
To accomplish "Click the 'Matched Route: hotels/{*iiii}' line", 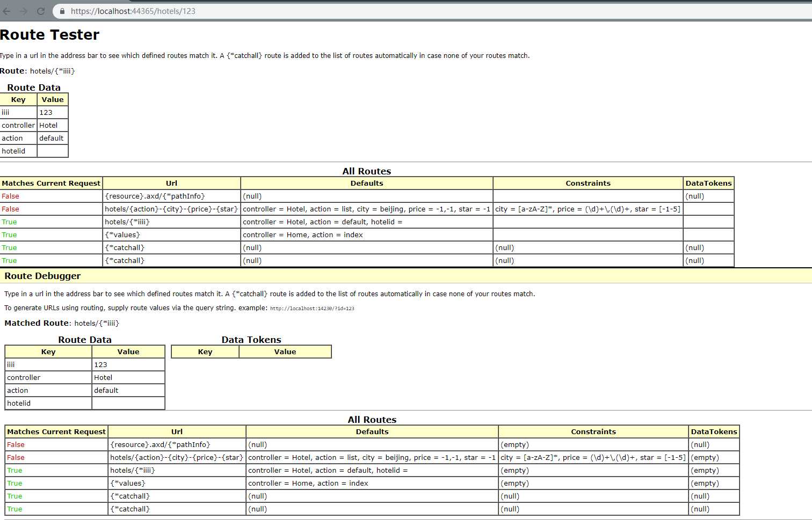I will coord(62,323).
